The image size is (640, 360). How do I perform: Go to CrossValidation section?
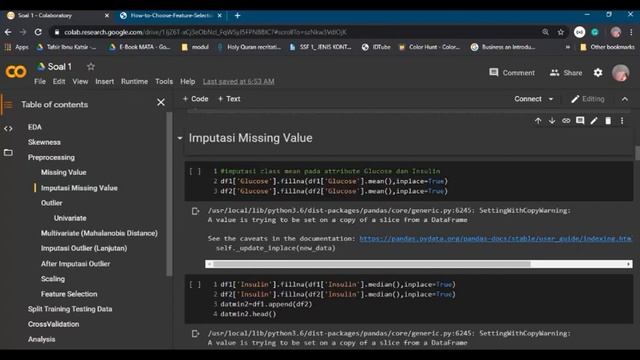[x=53, y=324]
